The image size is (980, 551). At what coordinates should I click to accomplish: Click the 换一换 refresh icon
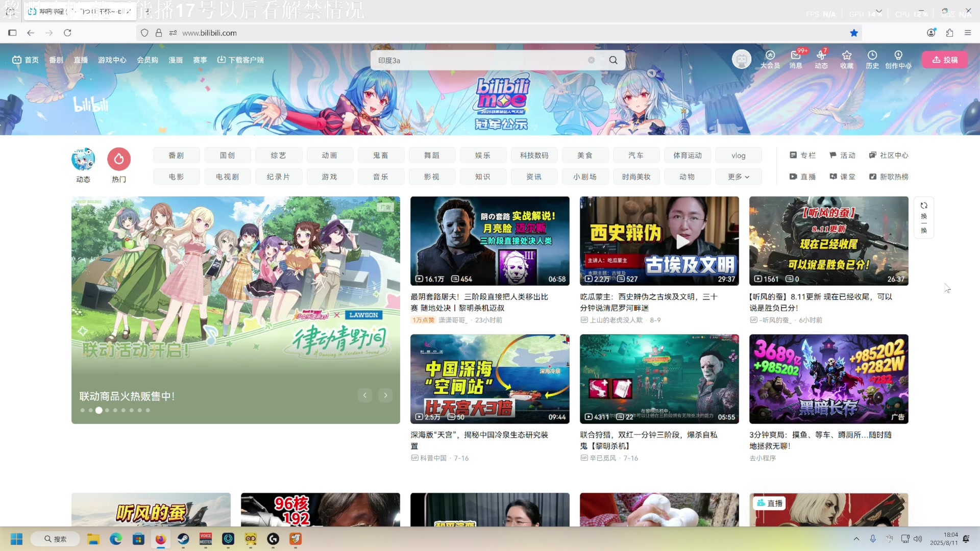point(924,218)
